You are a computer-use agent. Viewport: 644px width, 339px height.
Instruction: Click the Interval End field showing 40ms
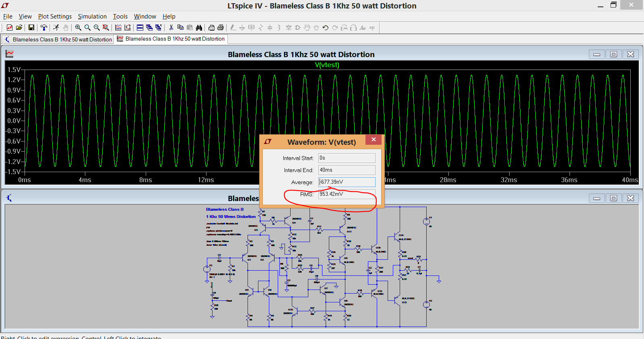coord(347,170)
